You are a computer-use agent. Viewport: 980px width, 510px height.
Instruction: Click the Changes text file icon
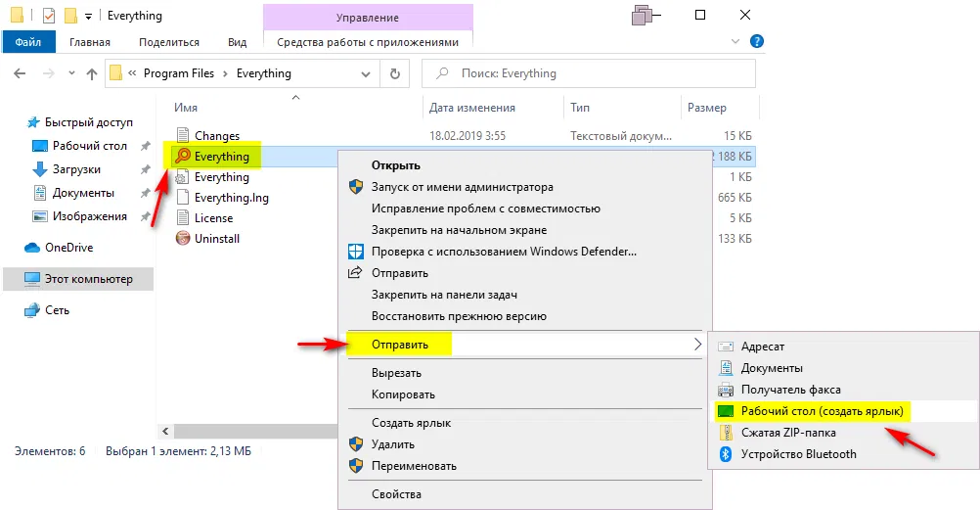tap(183, 135)
